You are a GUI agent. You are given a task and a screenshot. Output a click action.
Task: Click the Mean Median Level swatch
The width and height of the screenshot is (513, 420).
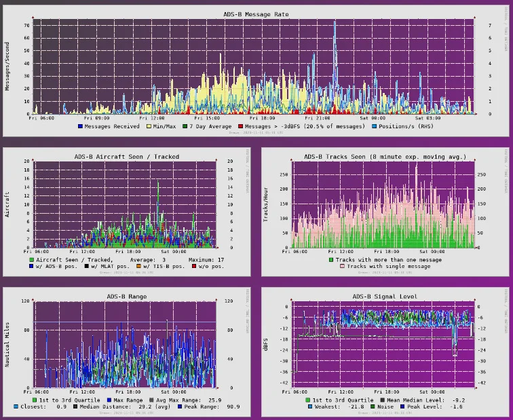coord(383,400)
